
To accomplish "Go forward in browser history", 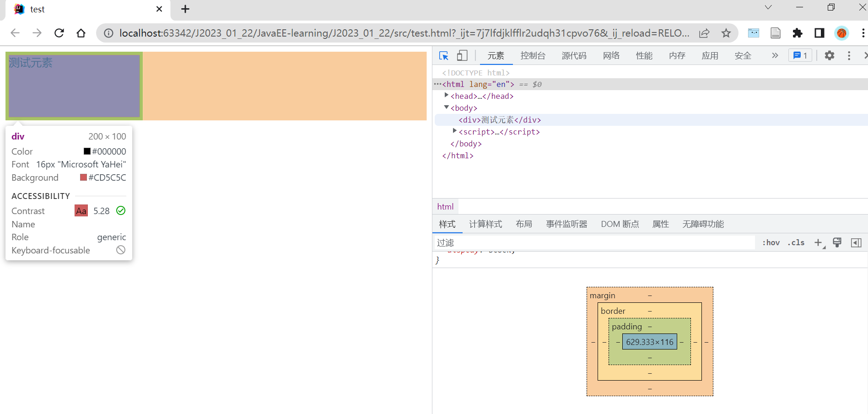I will (x=37, y=33).
